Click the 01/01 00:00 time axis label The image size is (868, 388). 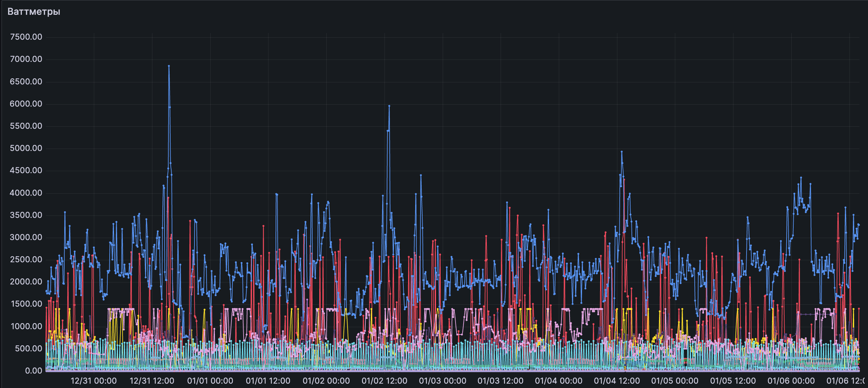point(210,381)
